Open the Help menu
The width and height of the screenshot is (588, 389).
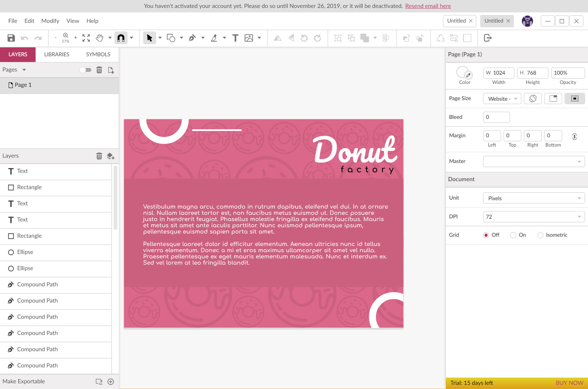pos(92,21)
